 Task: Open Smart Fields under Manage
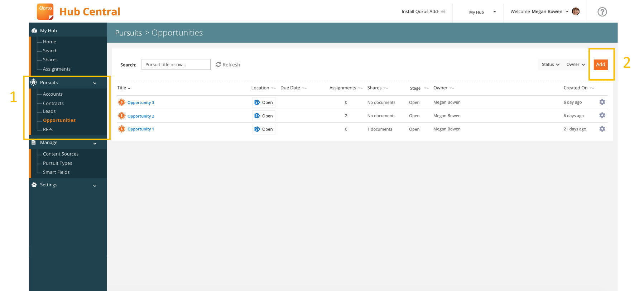pyautogui.click(x=56, y=172)
